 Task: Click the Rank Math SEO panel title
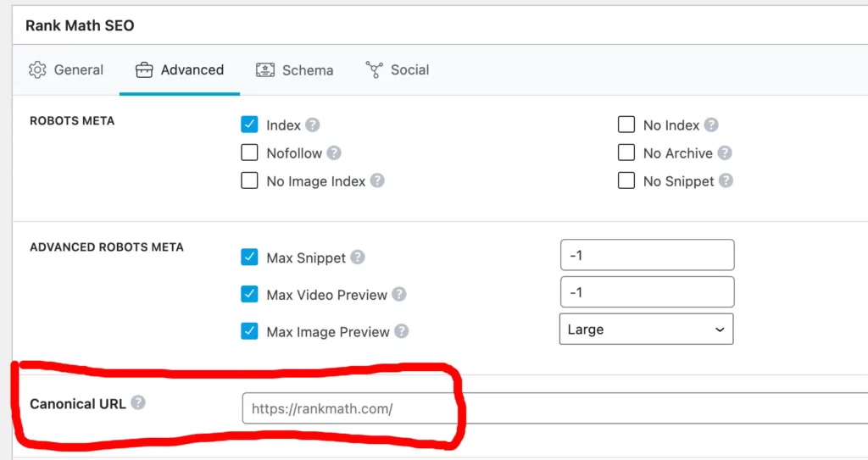[x=80, y=25]
